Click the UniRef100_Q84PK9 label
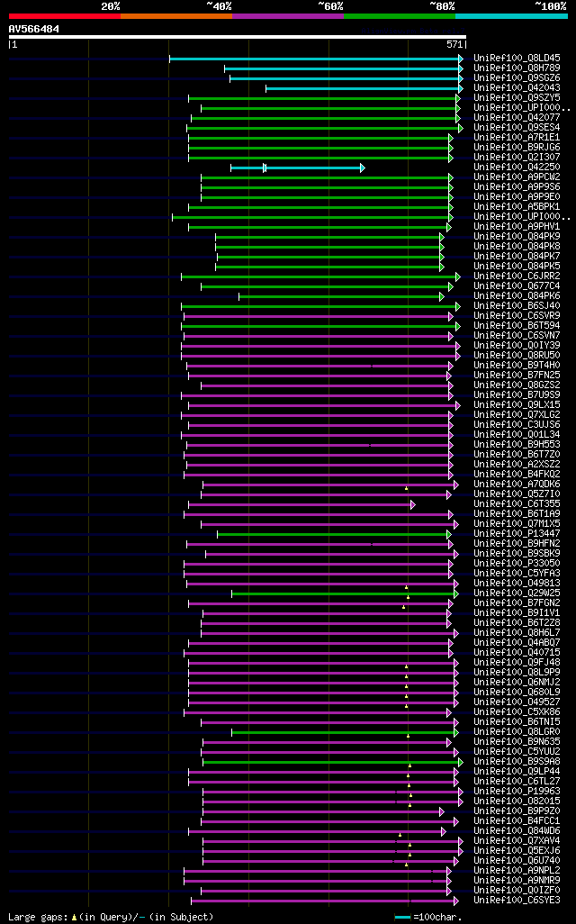The image size is (576, 924). point(517,236)
